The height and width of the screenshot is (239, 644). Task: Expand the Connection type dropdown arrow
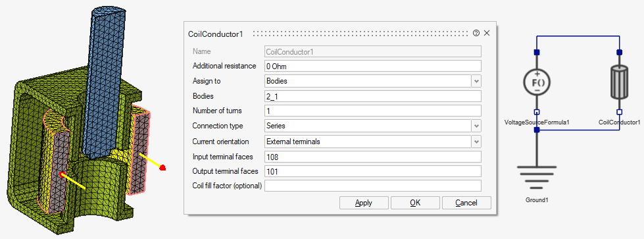pos(476,126)
